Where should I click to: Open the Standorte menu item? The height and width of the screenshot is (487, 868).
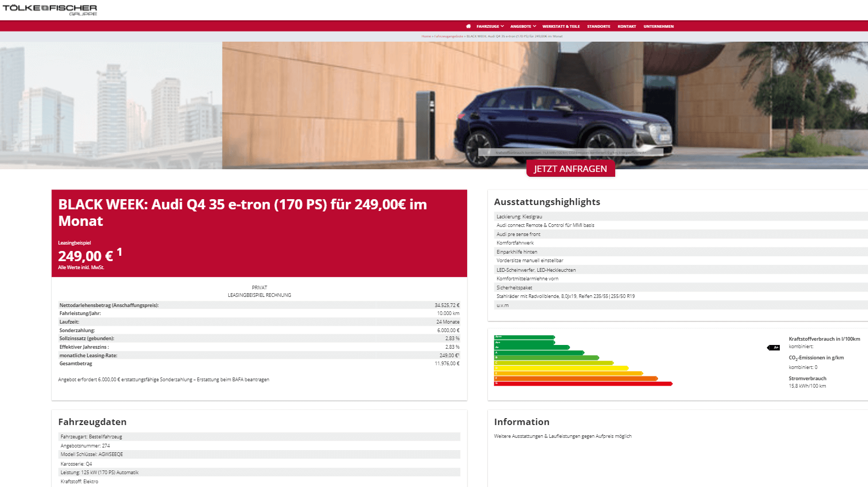pos(599,26)
